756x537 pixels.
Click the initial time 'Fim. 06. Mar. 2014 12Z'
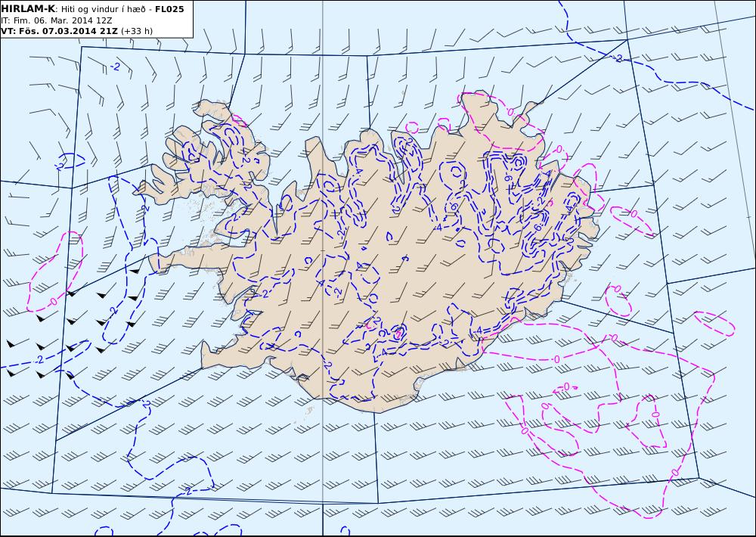click(x=61, y=20)
